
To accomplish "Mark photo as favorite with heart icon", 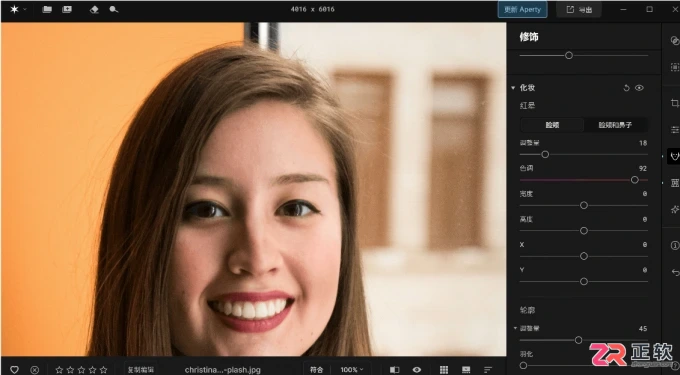I will pos(14,370).
